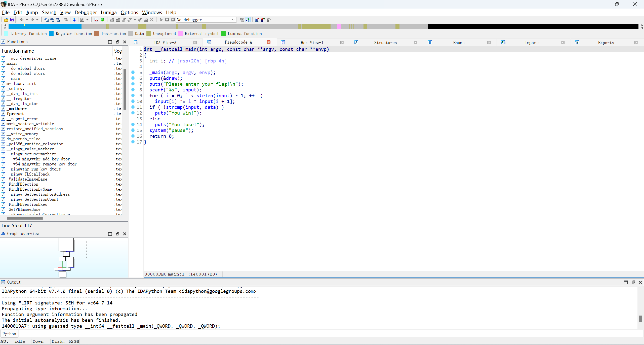Click the 'Function name' column header
The width and height of the screenshot is (644, 345).
(57, 51)
